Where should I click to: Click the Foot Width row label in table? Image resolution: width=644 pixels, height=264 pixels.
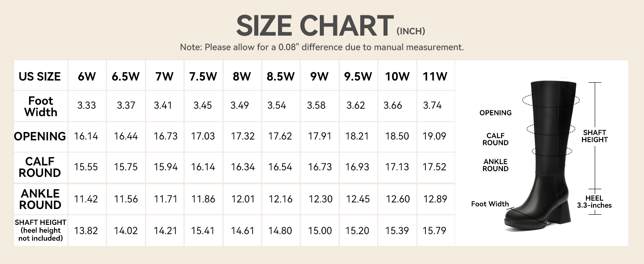tap(40, 106)
